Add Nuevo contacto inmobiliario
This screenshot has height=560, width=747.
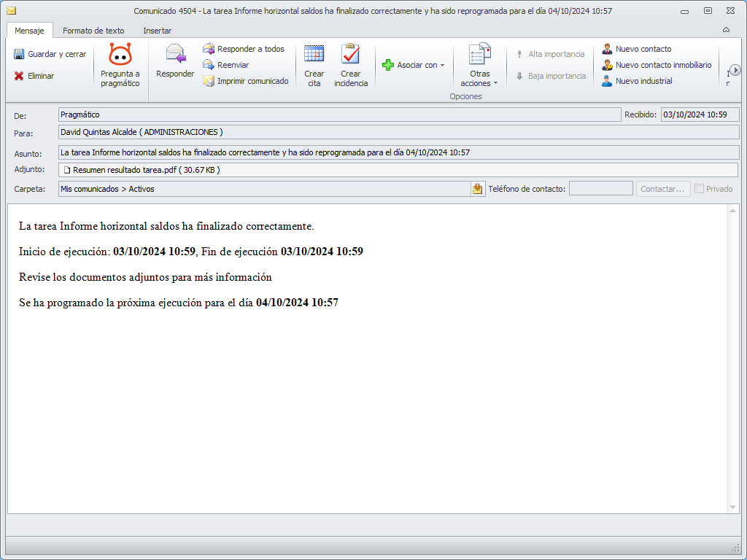(x=657, y=65)
